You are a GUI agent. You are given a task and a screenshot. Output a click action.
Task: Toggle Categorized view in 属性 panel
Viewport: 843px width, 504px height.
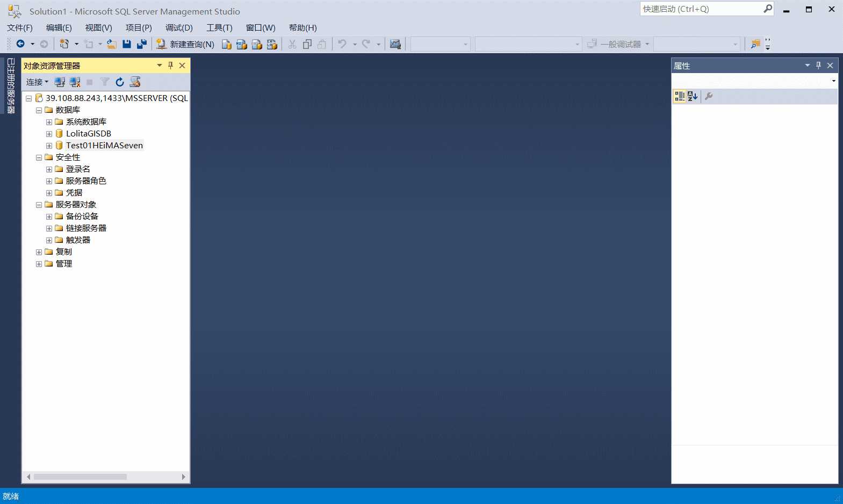click(x=680, y=96)
